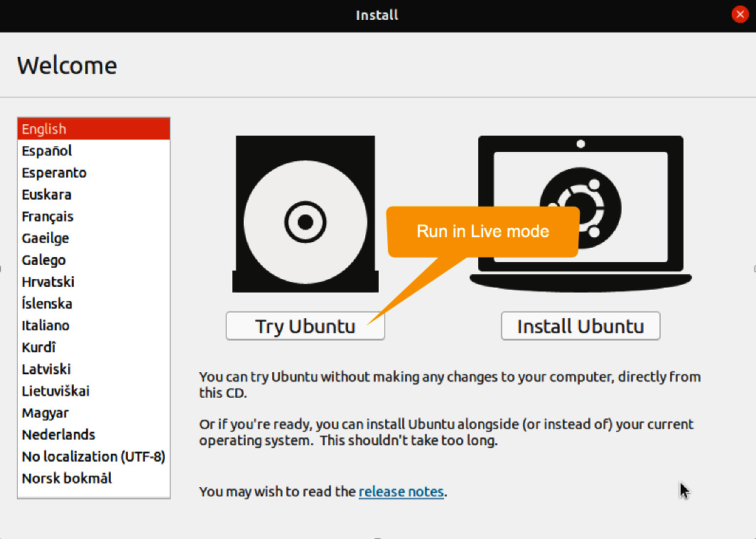Screen dimensions: 756x539
Task: Select Français in the language list
Action: pyautogui.click(x=94, y=217)
